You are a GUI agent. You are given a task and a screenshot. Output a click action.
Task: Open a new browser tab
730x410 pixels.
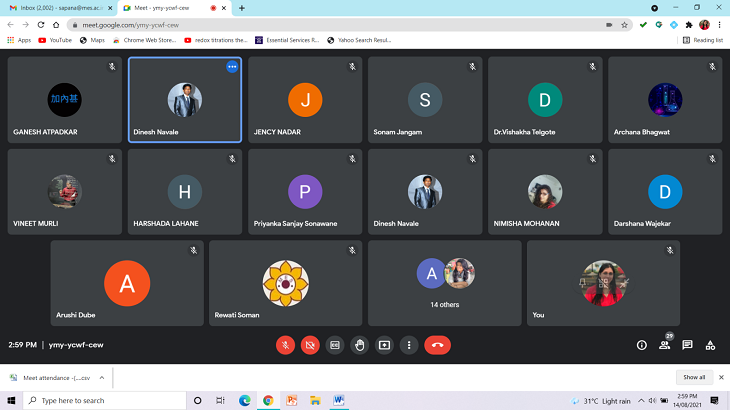pyautogui.click(x=242, y=8)
